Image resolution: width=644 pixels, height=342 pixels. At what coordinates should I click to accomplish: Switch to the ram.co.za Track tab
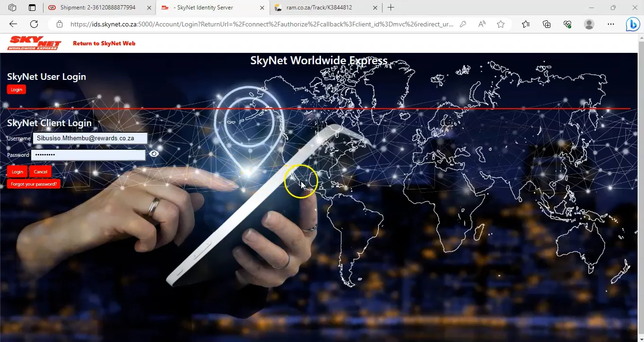click(319, 8)
